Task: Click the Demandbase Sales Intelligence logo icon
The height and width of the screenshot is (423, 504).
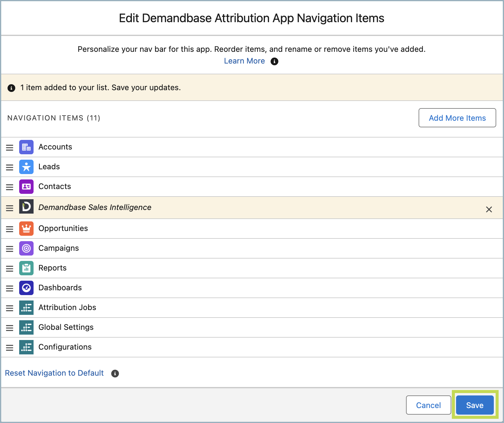Action: click(26, 206)
